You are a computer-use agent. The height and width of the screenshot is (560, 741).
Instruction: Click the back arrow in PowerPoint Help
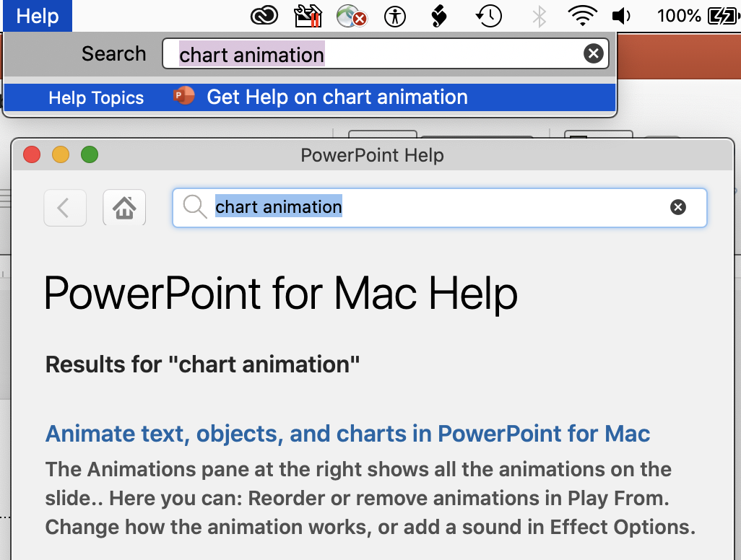65,208
